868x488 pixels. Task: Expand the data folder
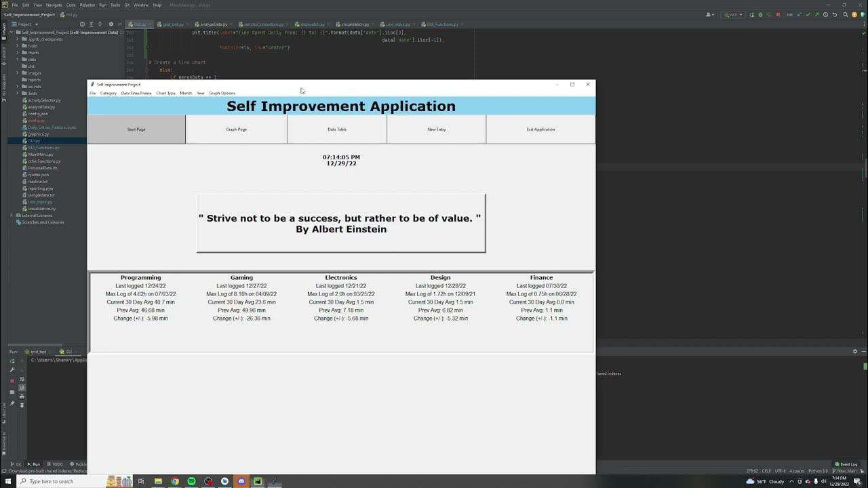click(x=18, y=60)
